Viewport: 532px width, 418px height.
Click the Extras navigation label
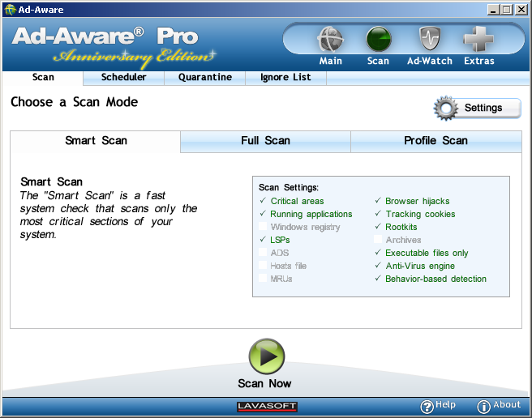point(479,61)
